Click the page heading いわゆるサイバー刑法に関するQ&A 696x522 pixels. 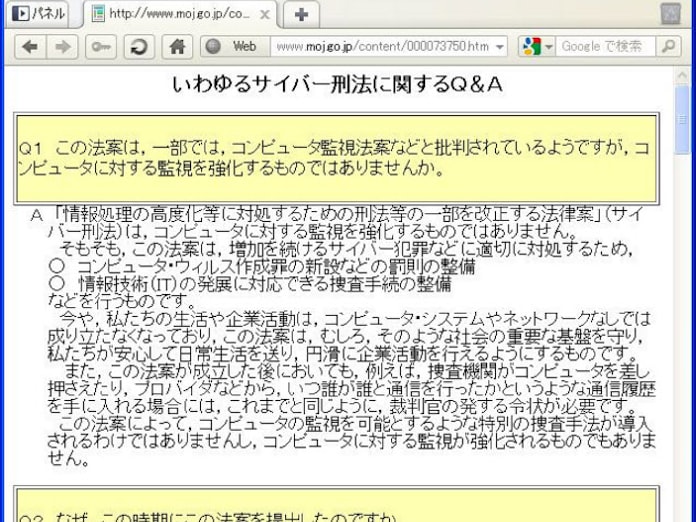tap(336, 84)
